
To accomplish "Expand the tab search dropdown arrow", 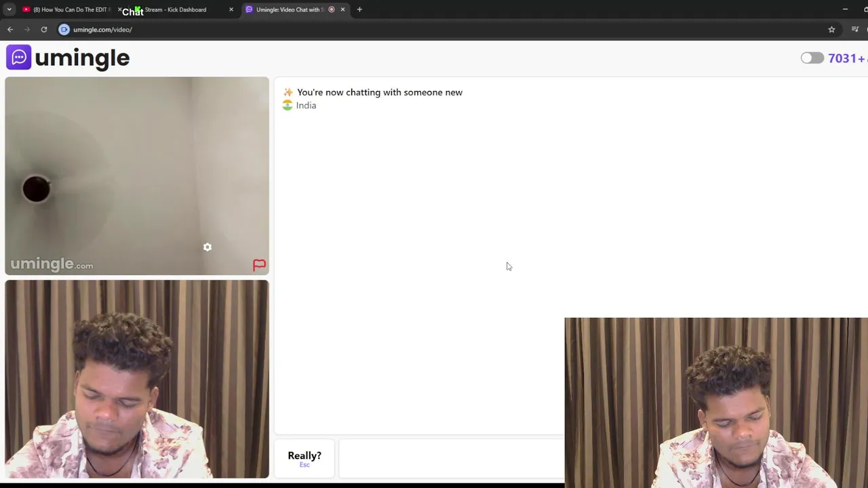I will (x=9, y=9).
